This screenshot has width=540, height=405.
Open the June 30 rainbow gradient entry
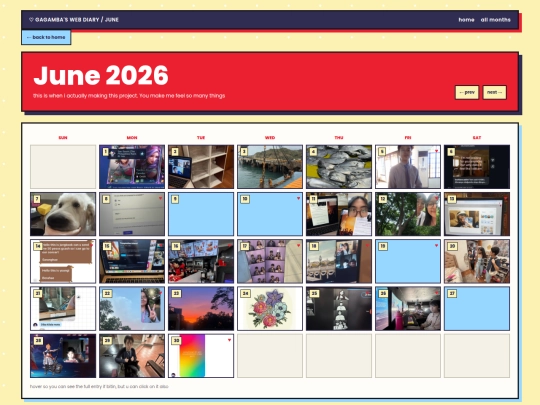(x=201, y=356)
